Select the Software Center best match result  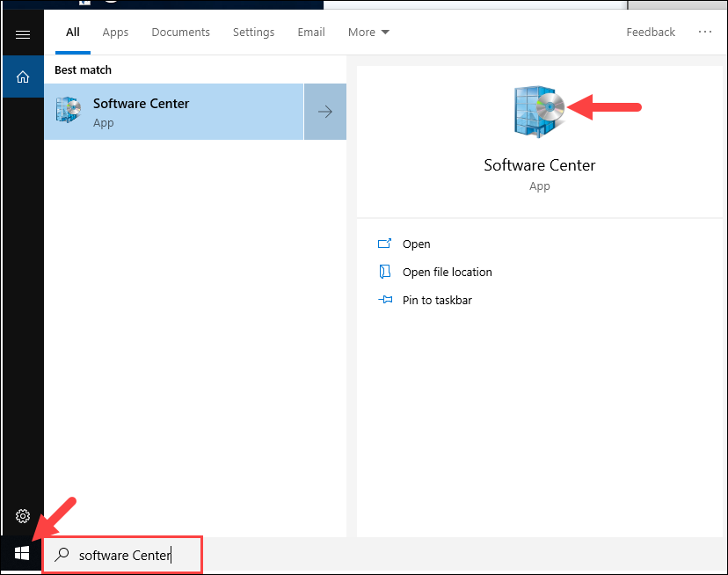tap(173, 112)
